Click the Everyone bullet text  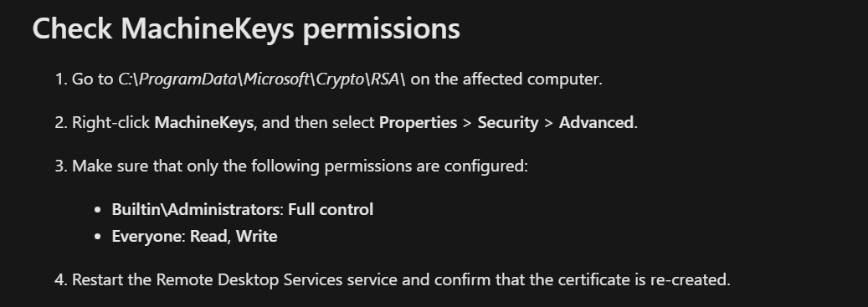coord(148,236)
